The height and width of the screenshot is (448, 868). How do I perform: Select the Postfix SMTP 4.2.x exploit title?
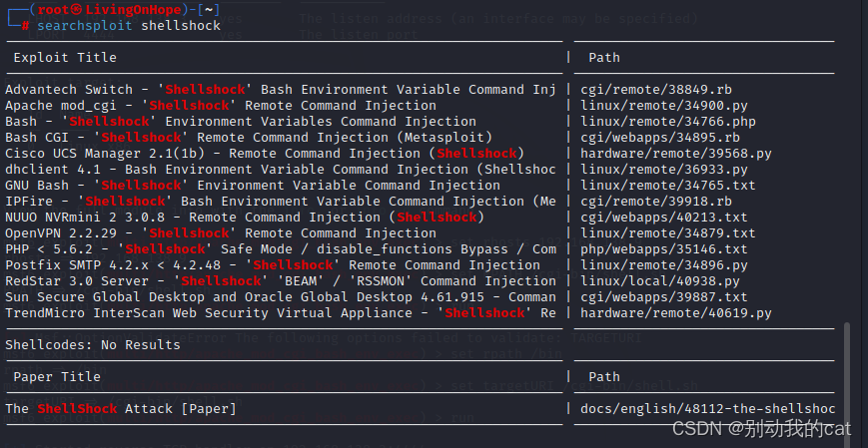[x=273, y=265]
